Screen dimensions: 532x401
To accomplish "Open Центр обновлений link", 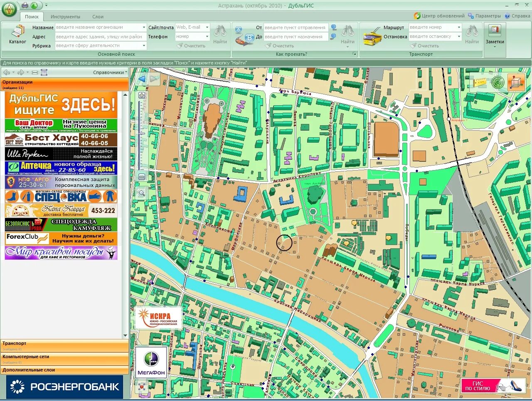I will (x=439, y=16).
